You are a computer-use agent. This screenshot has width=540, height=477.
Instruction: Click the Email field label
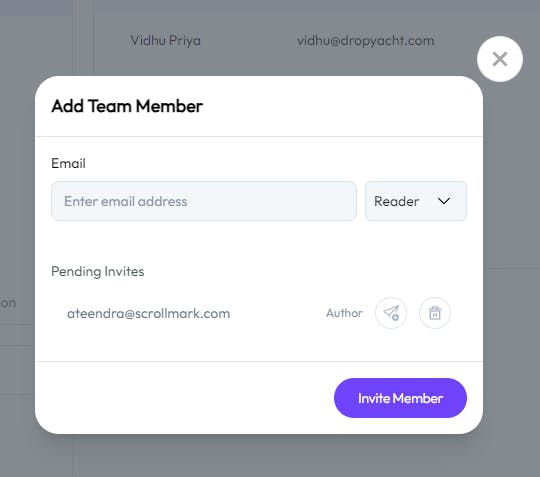68,163
